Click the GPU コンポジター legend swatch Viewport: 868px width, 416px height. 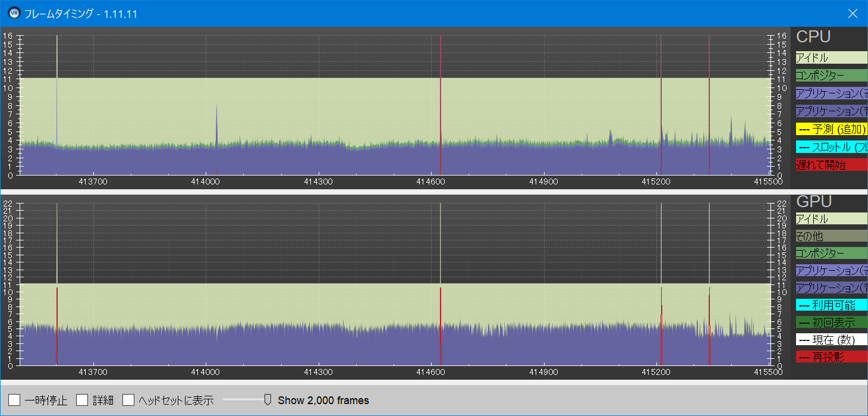[x=831, y=254]
